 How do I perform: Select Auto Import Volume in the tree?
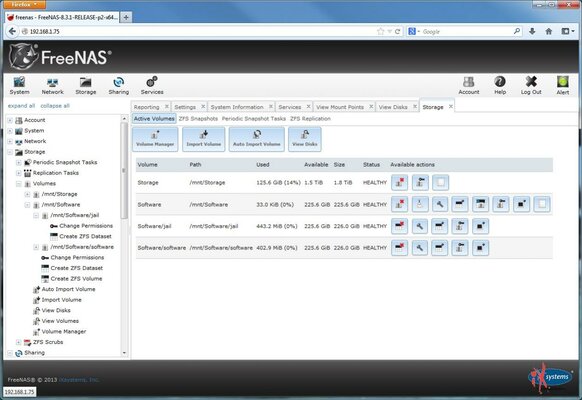click(68, 289)
